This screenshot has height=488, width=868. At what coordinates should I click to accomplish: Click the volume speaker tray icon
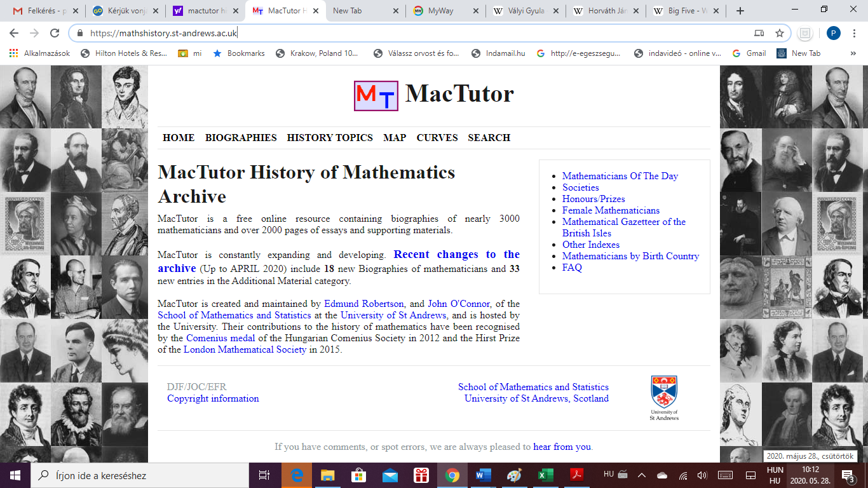point(702,475)
